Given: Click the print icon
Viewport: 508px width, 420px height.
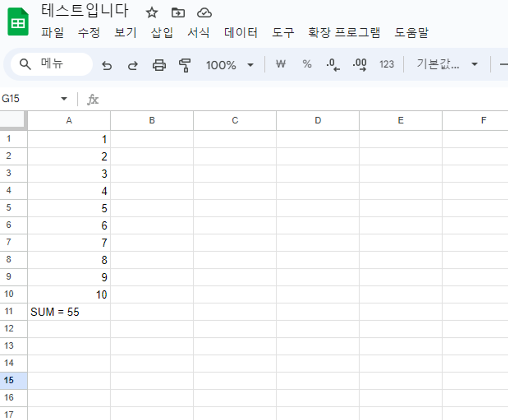Looking at the screenshot, I should coord(159,65).
